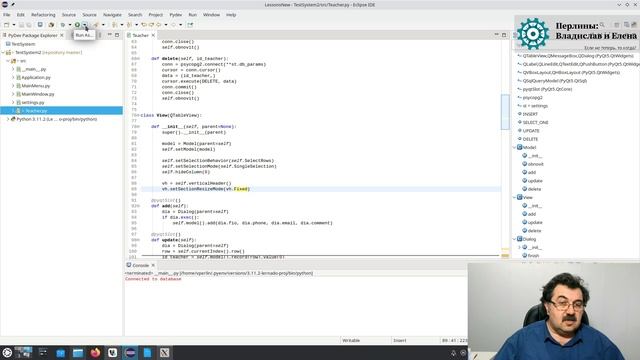Open the Edit menu
Image resolution: width=640 pixels, height=360 pixels.
point(20,15)
